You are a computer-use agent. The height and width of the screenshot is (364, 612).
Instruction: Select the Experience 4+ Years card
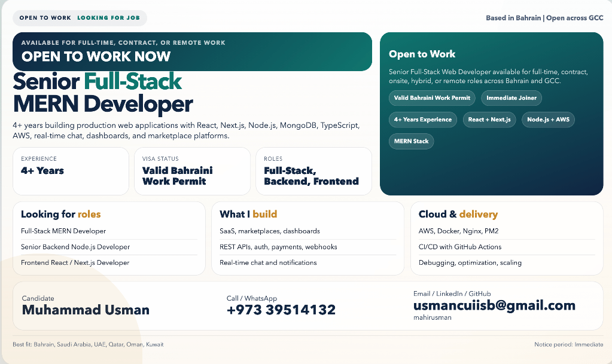click(x=71, y=171)
